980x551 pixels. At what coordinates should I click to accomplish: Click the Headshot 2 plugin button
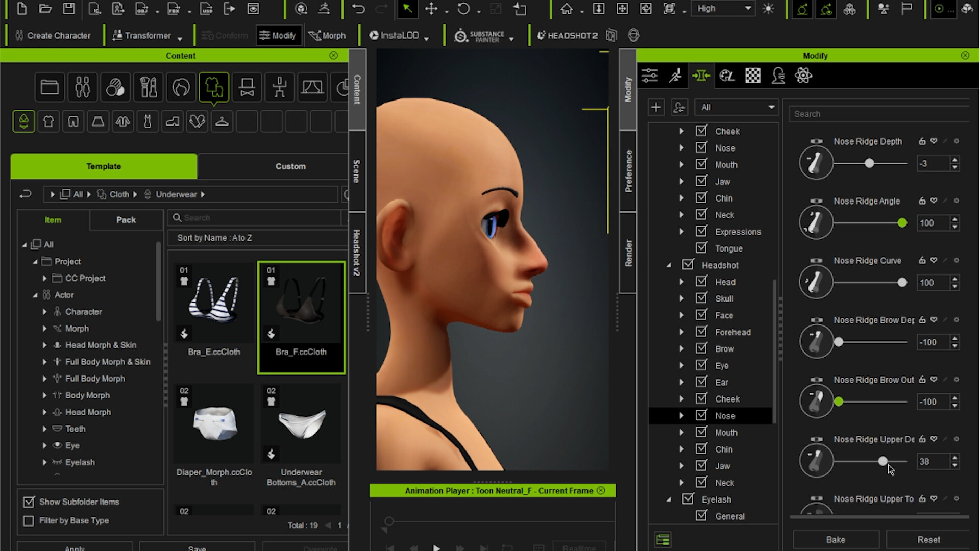tap(567, 35)
